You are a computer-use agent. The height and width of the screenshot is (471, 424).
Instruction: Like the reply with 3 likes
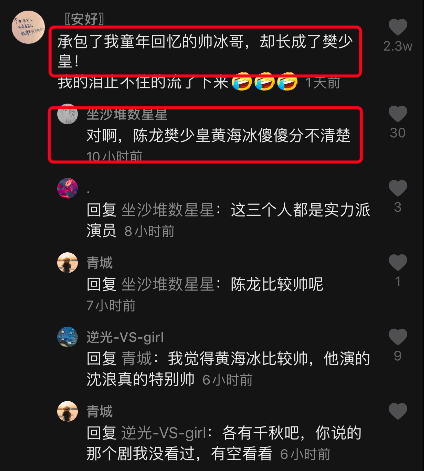[398, 188]
